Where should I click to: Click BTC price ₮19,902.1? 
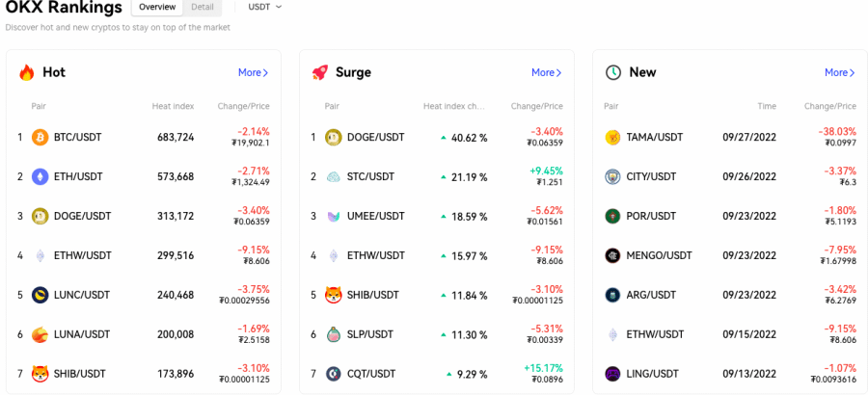pos(251,143)
